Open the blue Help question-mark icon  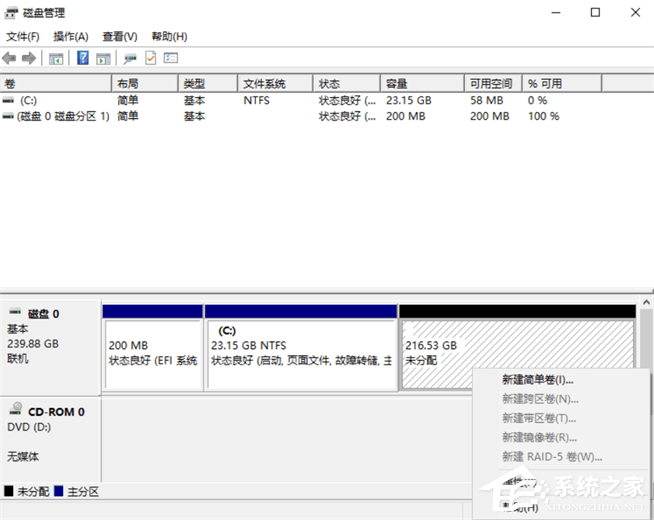coord(83,58)
